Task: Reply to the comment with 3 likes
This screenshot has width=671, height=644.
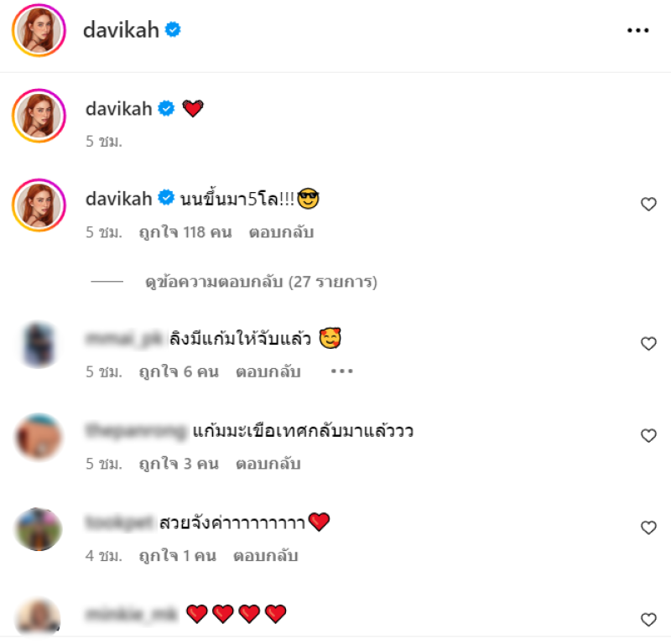Action: [268, 464]
